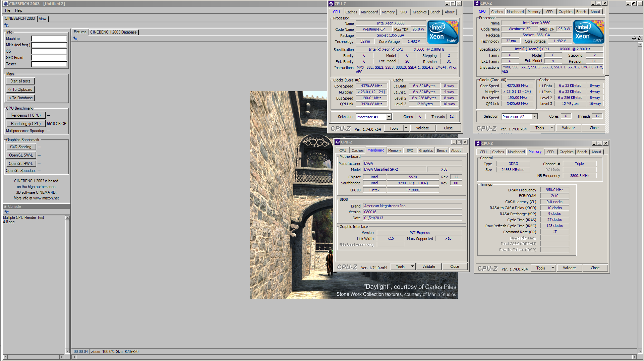The image size is (644, 361).
Task: Click '190.00 MHz' Bus Speed in Processor #2 window
Action: pyautogui.click(x=517, y=98)
